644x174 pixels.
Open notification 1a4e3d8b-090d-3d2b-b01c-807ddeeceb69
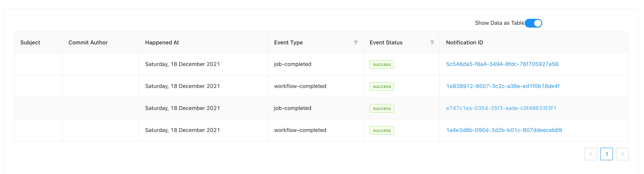point(504,130)
